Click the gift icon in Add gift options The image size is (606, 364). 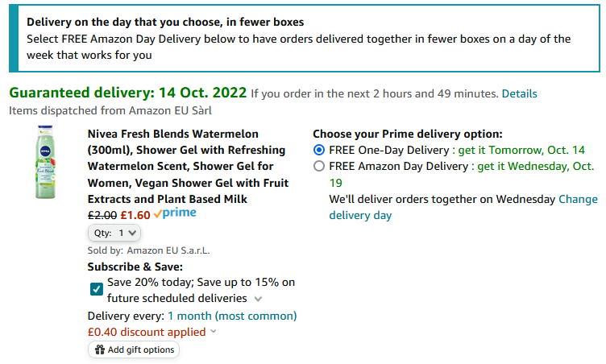point(100,350)
